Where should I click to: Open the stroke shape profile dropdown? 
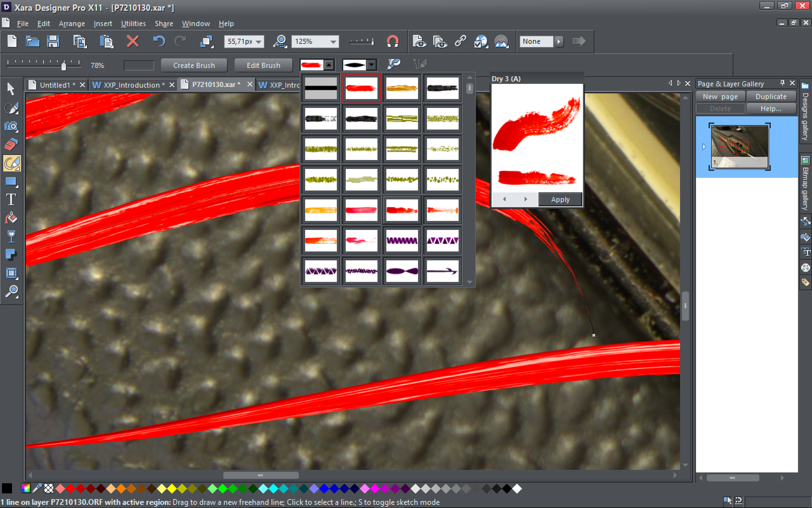(x=371, y=65)
